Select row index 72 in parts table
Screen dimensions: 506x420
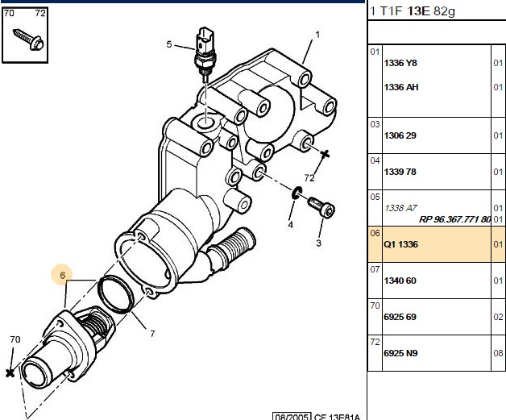tap(375, 342)
